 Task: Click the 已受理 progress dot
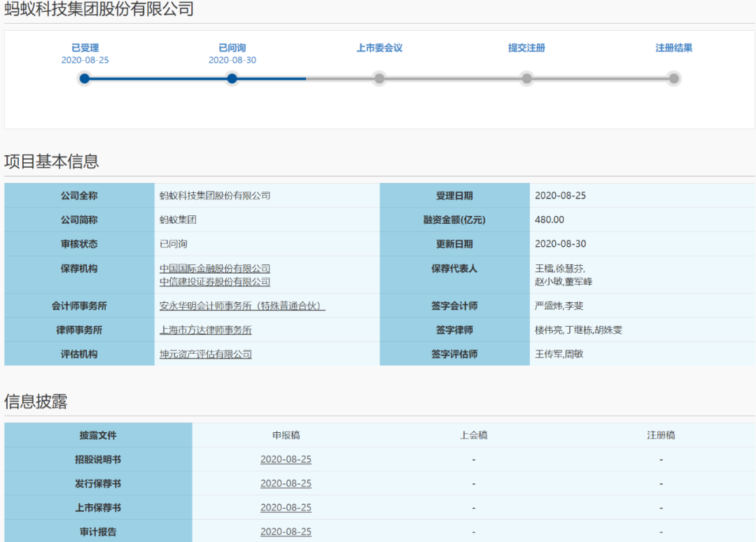pos(85,78)
